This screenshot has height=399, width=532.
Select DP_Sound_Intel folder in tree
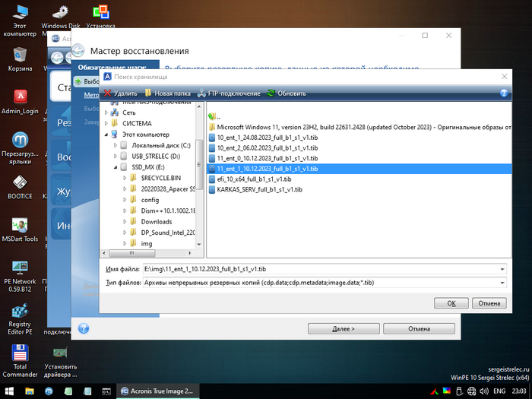(x=168, y=233)
